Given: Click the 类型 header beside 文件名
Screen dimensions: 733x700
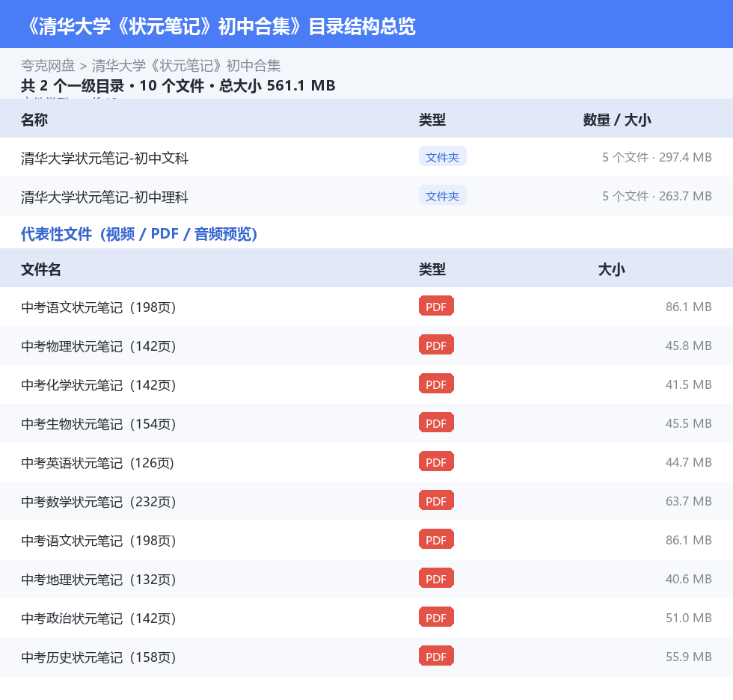Looking at the screenshot, I should click(432, 269).
